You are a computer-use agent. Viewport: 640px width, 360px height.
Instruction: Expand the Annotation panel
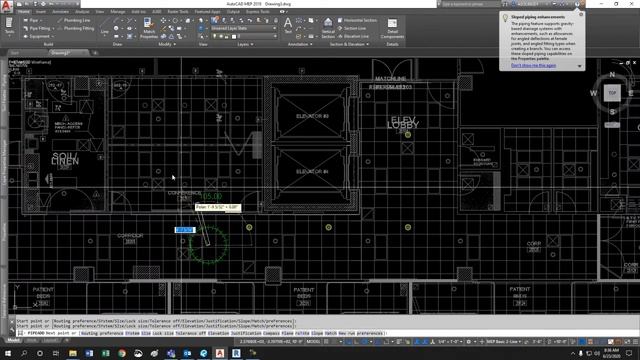click(300, 44)
